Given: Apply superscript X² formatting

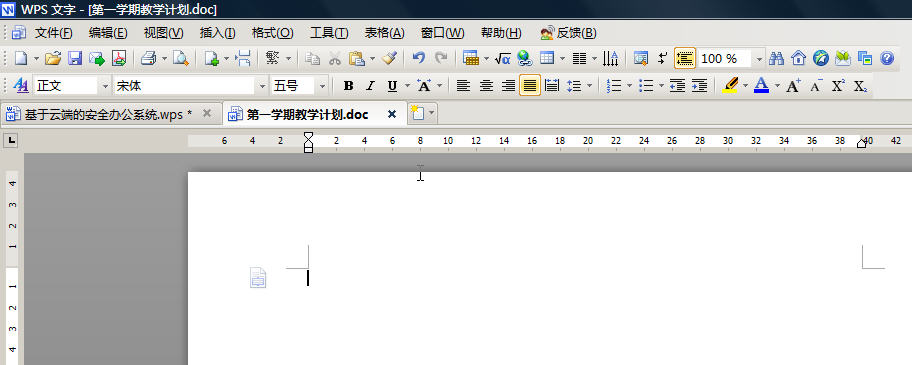Looking at the screenshot, I should pyautogui.click(x=838, y=86).
